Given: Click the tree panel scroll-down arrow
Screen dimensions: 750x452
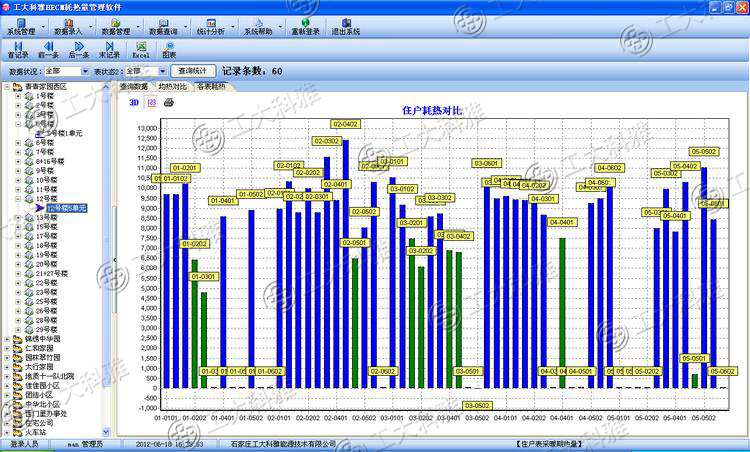Looking at the screenshot, I should point(106,432).
